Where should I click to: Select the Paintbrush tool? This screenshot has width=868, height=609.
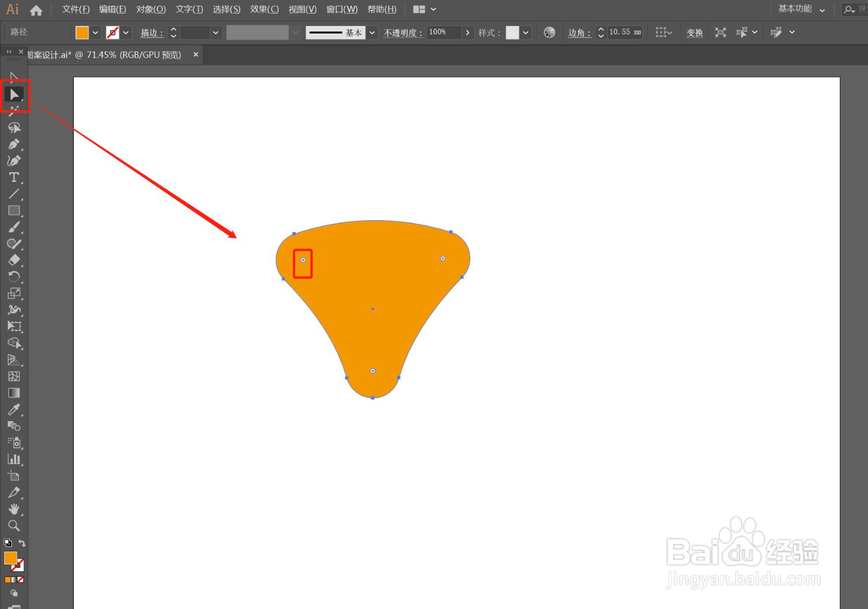[14, 227]
